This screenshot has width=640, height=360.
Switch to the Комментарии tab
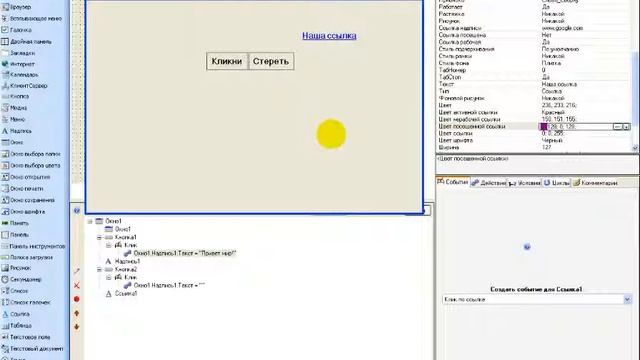(595, 183)
